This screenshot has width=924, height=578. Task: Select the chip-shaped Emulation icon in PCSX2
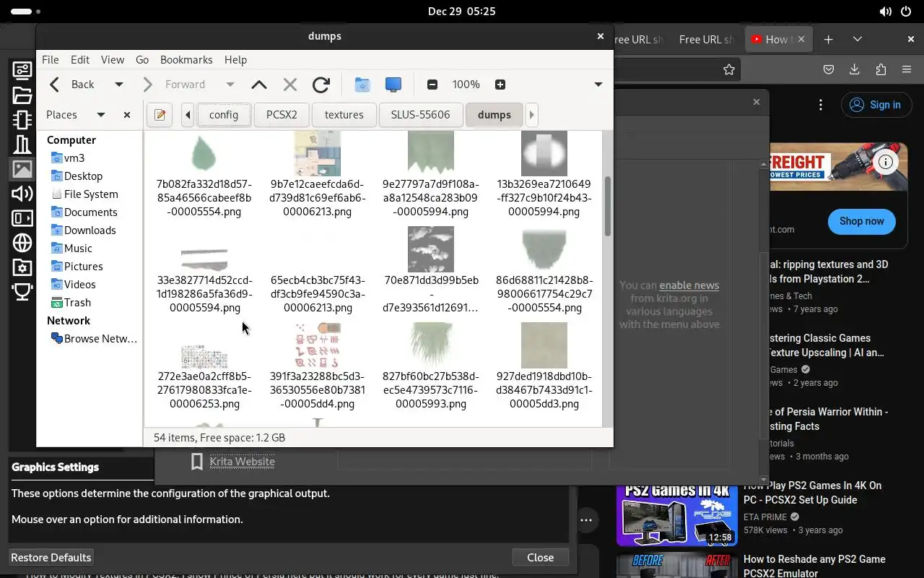22,119
